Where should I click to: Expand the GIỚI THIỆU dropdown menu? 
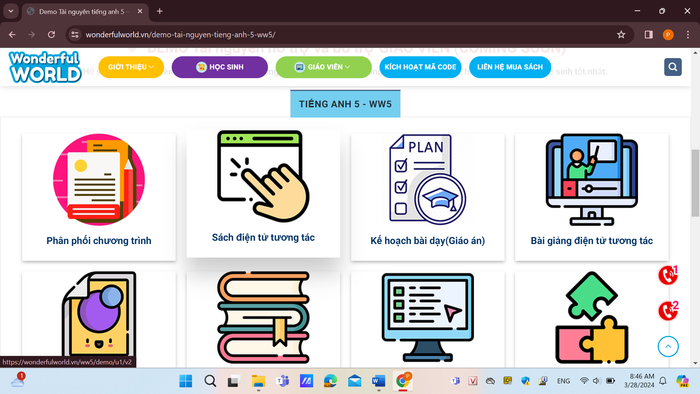pyautogui.click(x=131, y=67)
